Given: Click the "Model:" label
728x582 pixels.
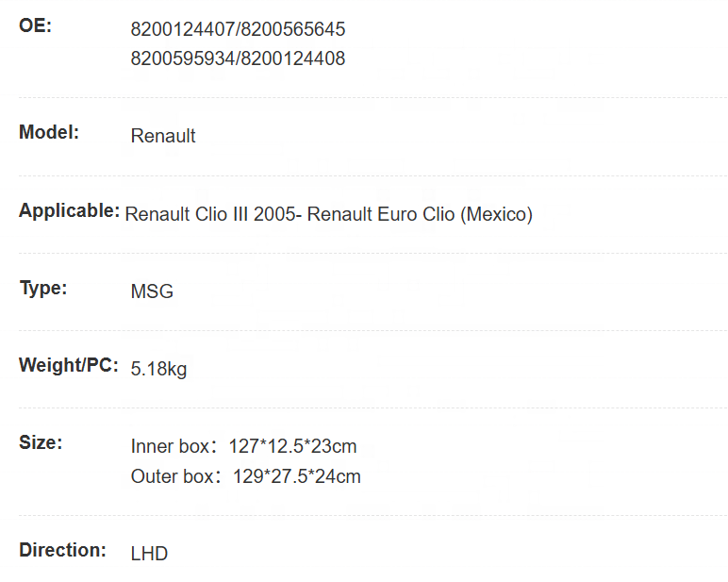Looking at the screenshot, I should tap(49, 132).
